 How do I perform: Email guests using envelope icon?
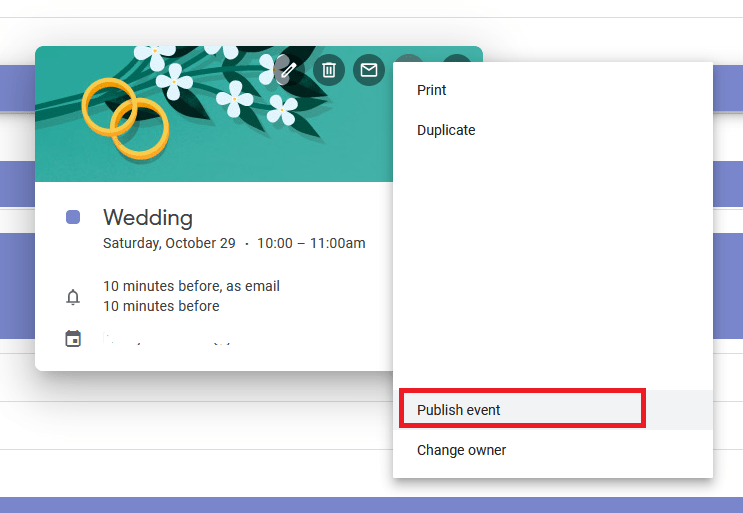click(x=369, y=70)
